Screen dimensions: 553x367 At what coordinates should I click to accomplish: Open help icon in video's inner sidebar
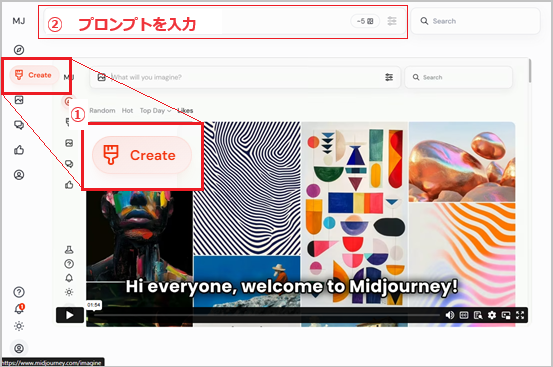tap(69, 264)
